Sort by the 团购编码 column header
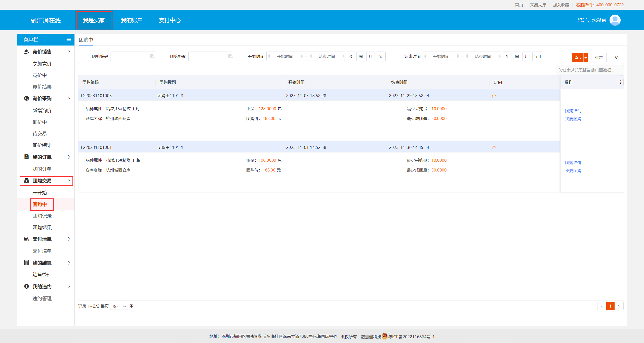Viewport: 644px width, 343px height. pos(91,82)
